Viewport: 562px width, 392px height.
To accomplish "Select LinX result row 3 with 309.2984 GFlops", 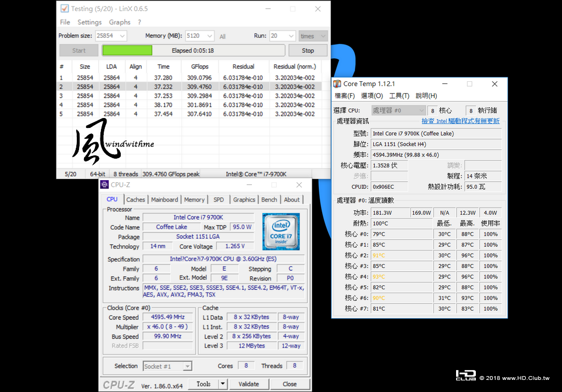I will (189, 96).
